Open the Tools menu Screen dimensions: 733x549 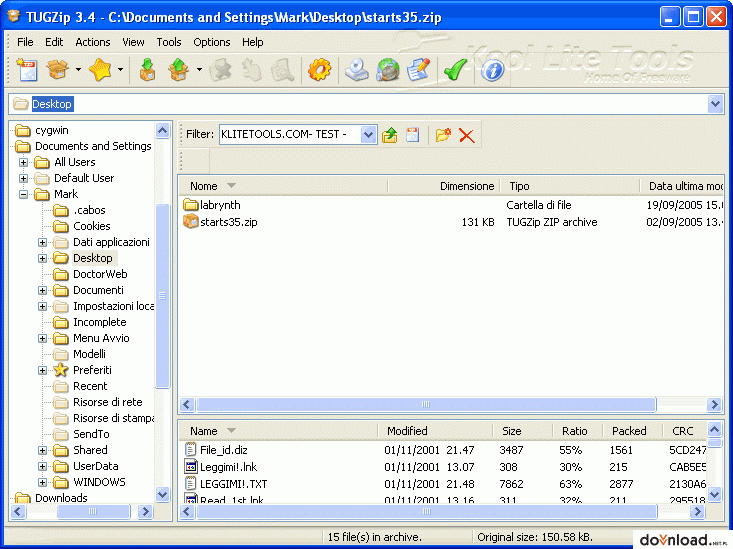tap(169, 42)
